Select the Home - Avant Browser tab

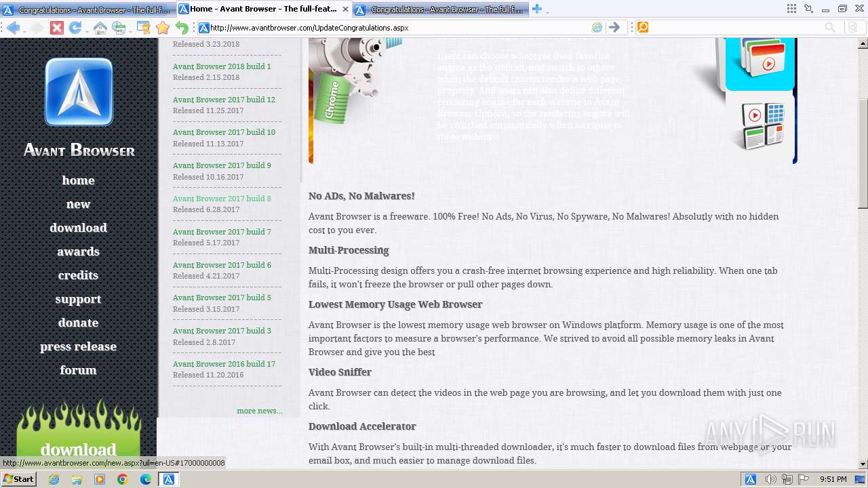pos(264,9)
